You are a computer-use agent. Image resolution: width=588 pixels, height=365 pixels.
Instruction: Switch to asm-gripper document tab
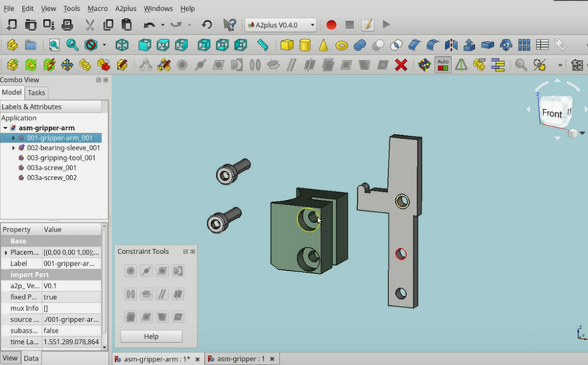pyautogui.click(x=241, y=358)
